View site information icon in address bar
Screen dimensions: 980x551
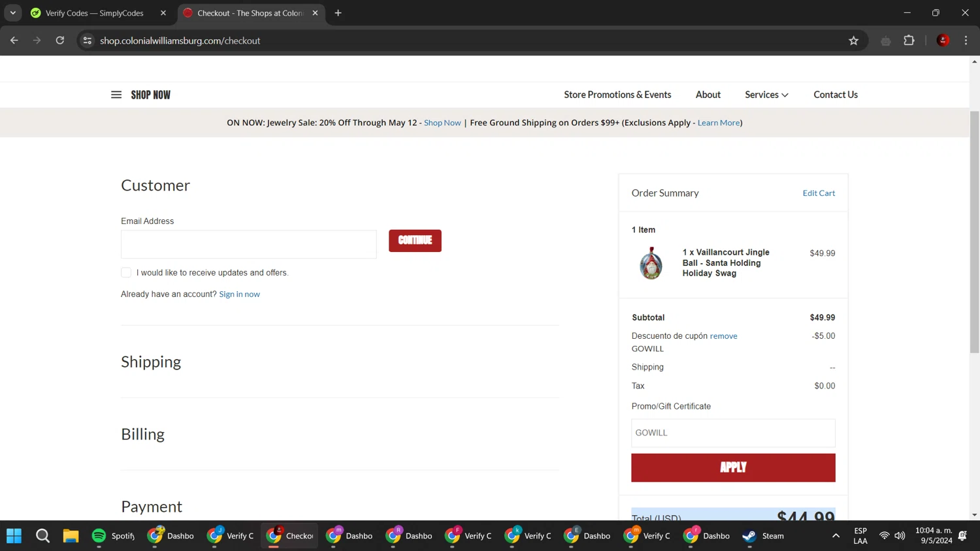coord(88,40)
